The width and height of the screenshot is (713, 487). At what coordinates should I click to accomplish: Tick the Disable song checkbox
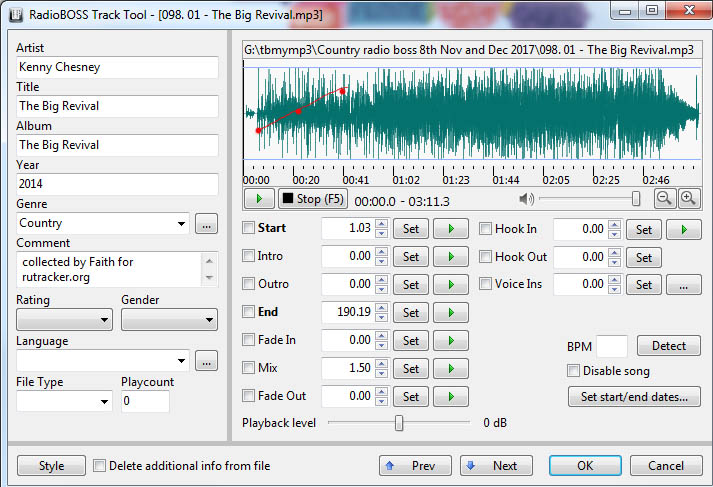[573, 371]
